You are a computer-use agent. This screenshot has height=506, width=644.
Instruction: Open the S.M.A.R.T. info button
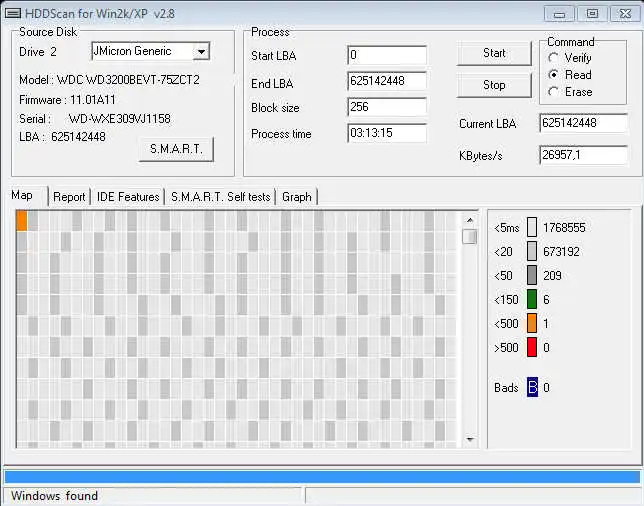click(x=176, y=149)
